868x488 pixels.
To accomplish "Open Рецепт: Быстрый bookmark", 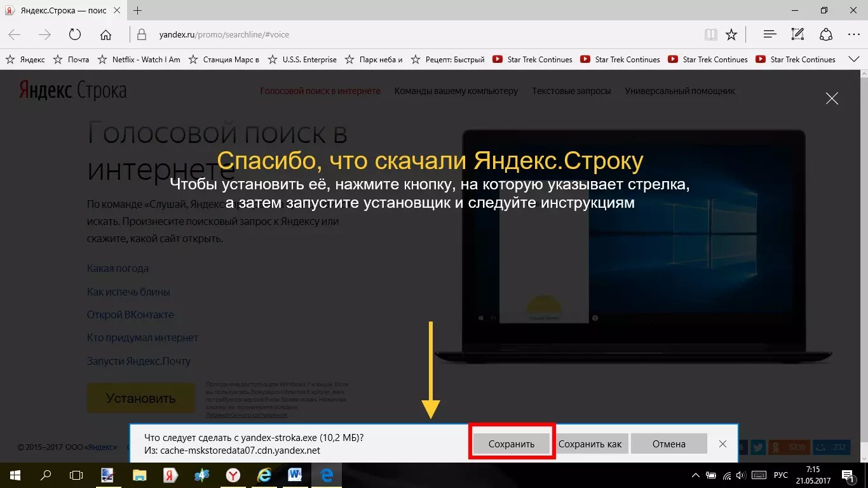I will 448,59.
